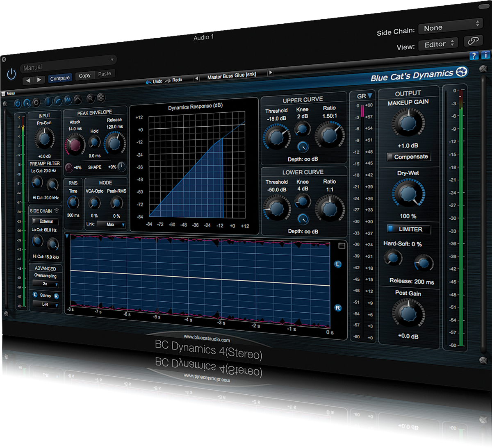Click the Copy button
Image resolution: width=492 pixels, height=448 pixels.
(85, 76)
